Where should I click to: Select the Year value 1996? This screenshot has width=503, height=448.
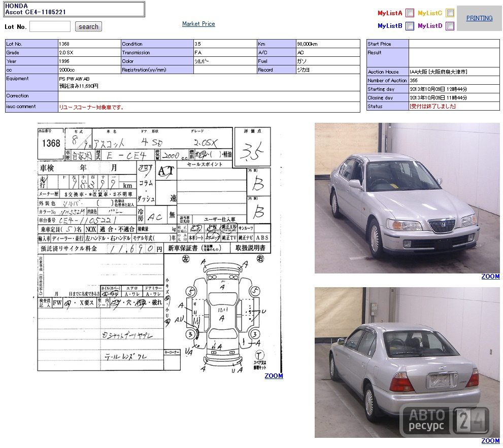[64, 61]
